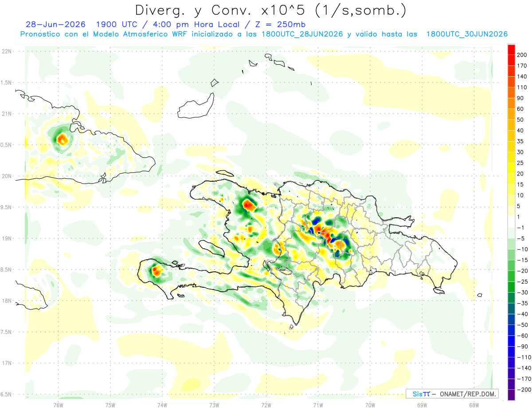
Task: Click the '68W' longitude label
Action: (x=473, y=405)
